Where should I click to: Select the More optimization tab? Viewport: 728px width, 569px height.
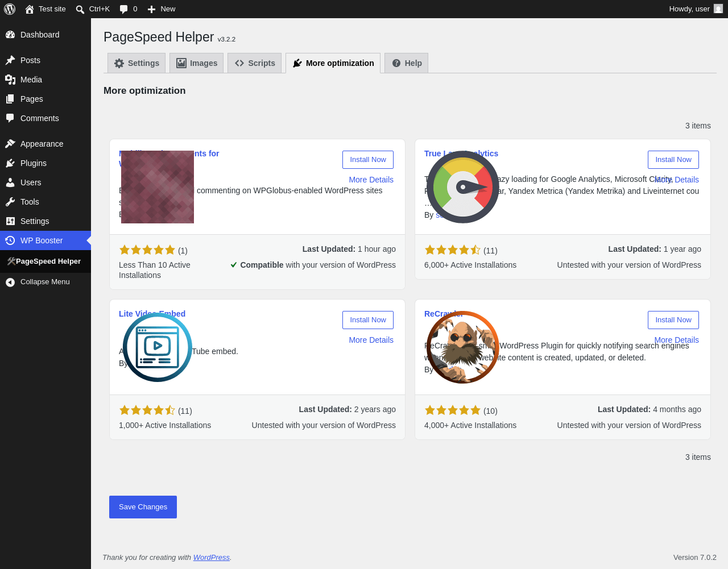(333, 63)
